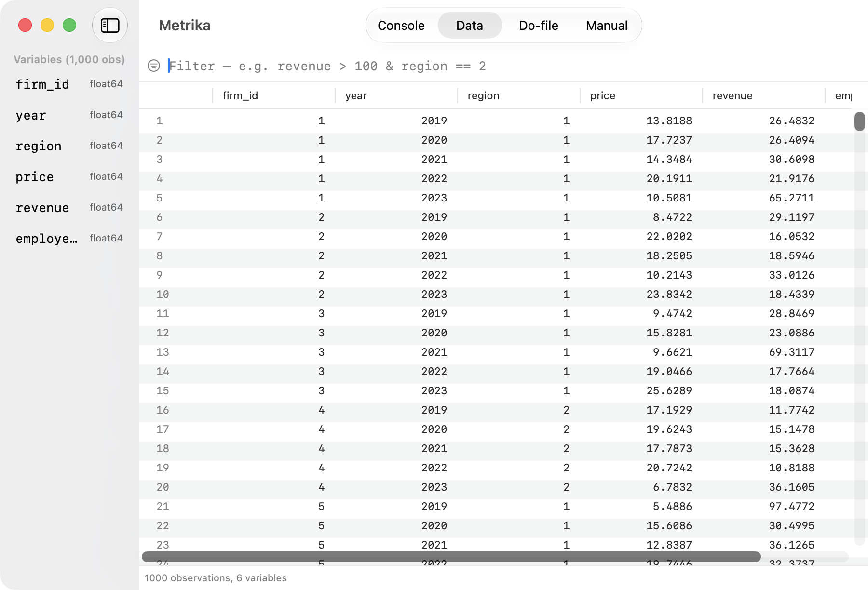Click revenue cell 11.7742

791,410
